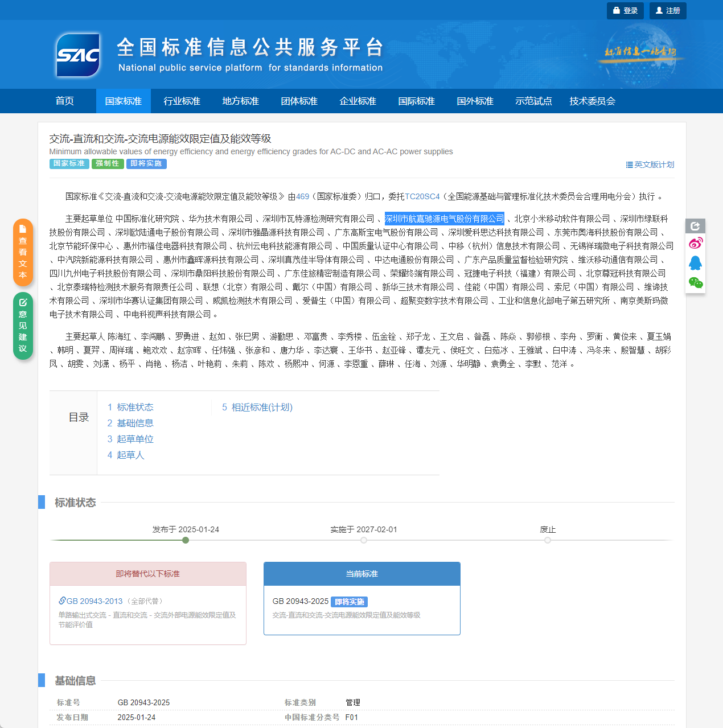Click platform title 全国标准信息公共服务平台
Image resolution: width=723 pixels, height=728 pixels.
click(x=250, y=47)
